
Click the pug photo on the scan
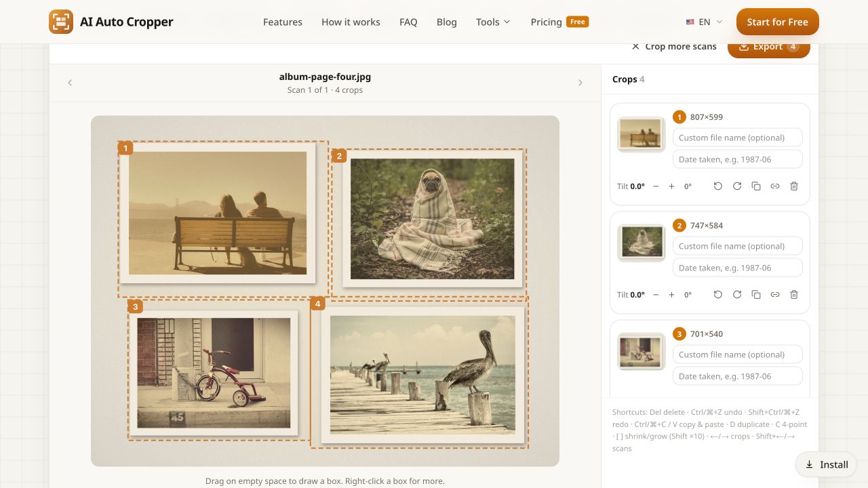point(433,219)
